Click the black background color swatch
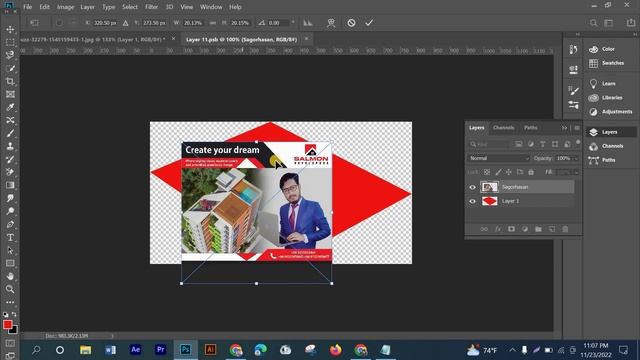This screenshot has width=640, height=360. 14,330
